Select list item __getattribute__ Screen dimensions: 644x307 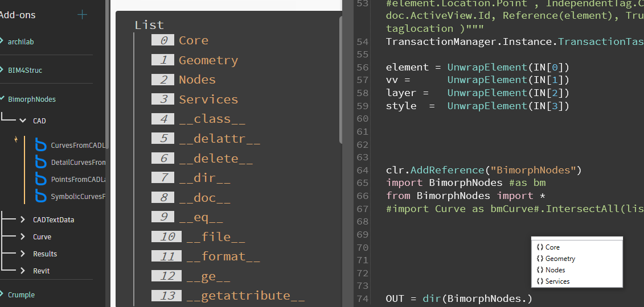click(x=245, y=296)
